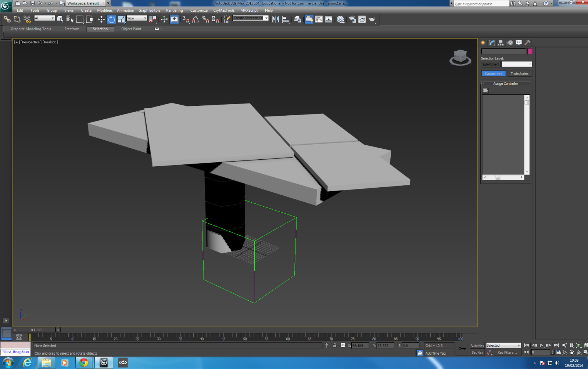Screen dimensions: 588x369
Task: Switch to the Object Paint ribbon tab
Action: (x=131, y=29)
